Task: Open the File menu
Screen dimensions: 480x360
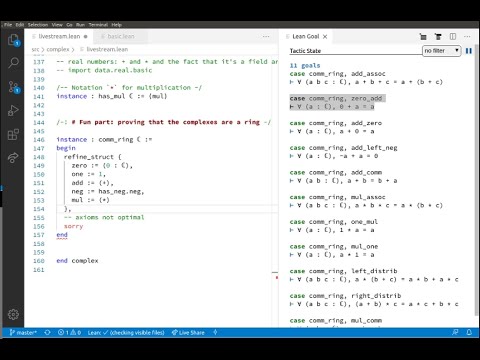Action: pyautogui.click(x=8, y=25)
